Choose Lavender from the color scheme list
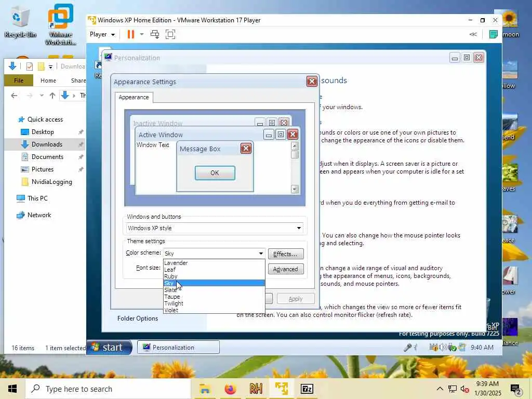Screen dimensions: 532x399 pos(214,263)
